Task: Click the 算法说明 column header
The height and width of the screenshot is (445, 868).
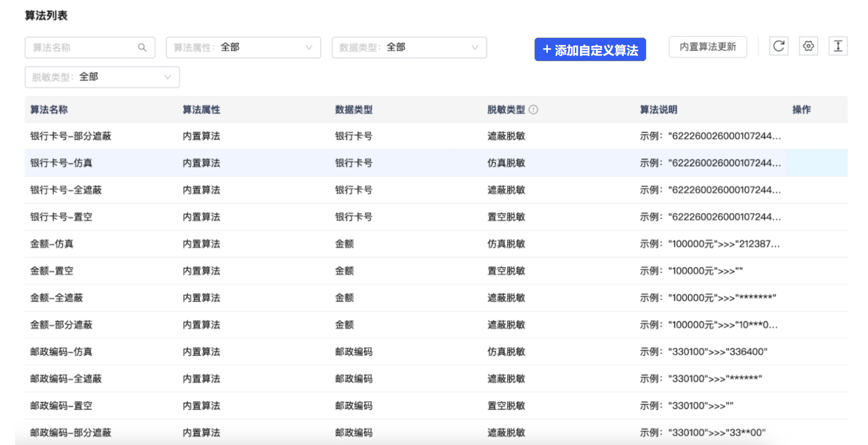Action: pos(659,110)
